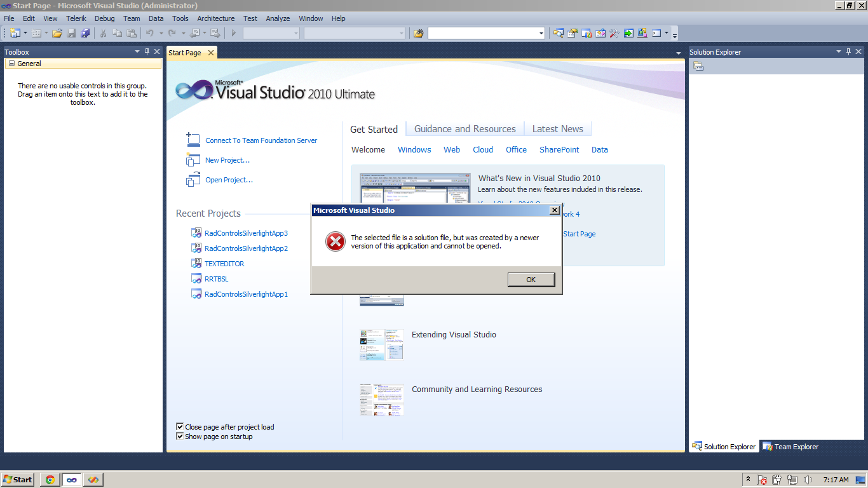Toggle auto-hide pin on Solution Explorer

tap(848, 51)
